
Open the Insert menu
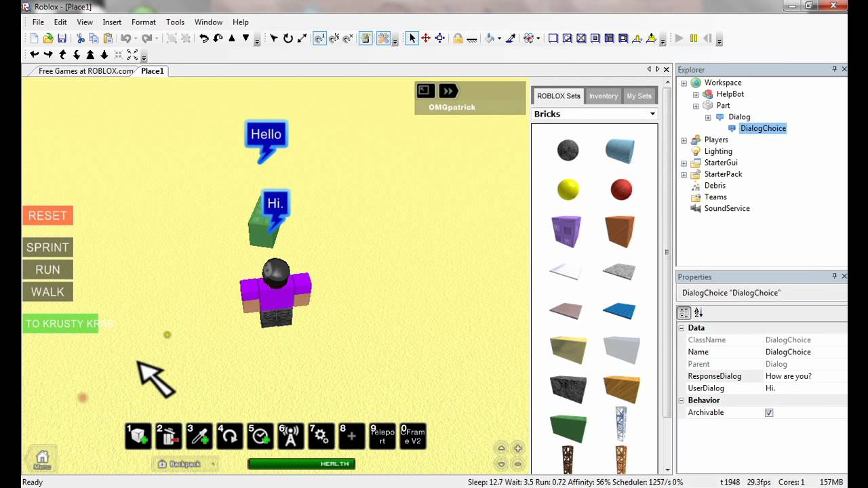pos(112,22)
